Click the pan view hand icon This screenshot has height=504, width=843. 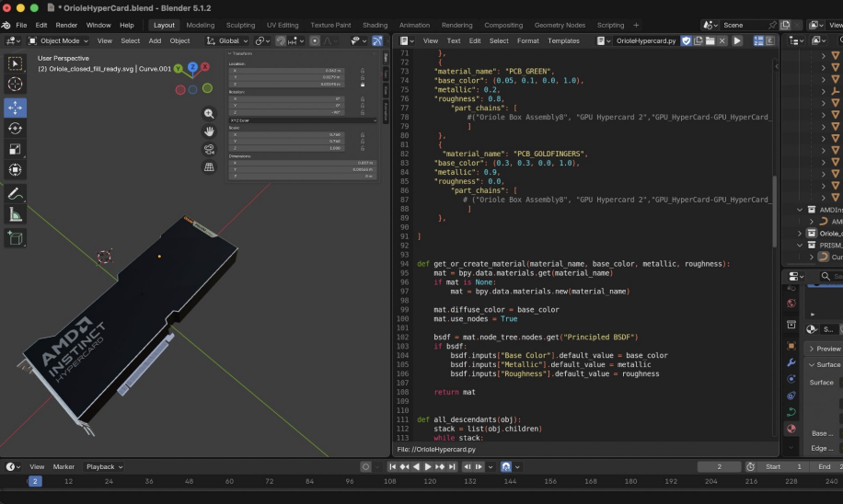coord(209,132)
